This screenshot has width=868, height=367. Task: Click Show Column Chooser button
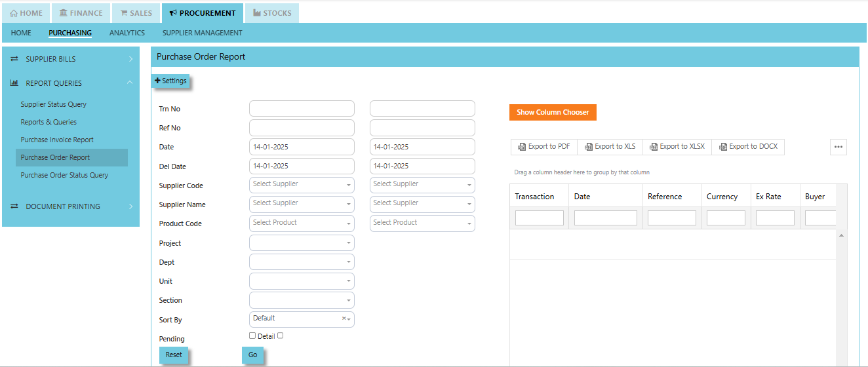tap(553, 112)
